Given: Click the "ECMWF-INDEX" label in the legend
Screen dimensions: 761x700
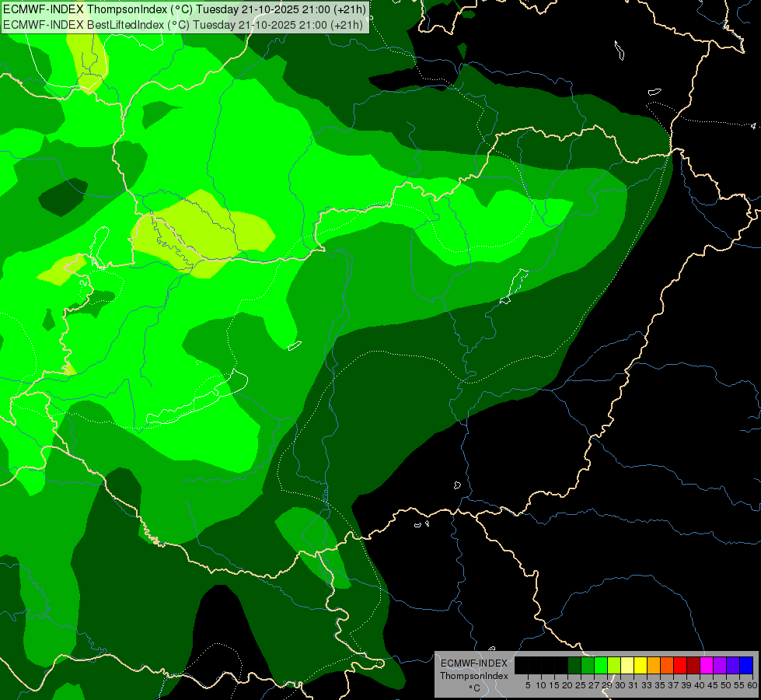Looking at the screenshot, I should pos(473,663).
